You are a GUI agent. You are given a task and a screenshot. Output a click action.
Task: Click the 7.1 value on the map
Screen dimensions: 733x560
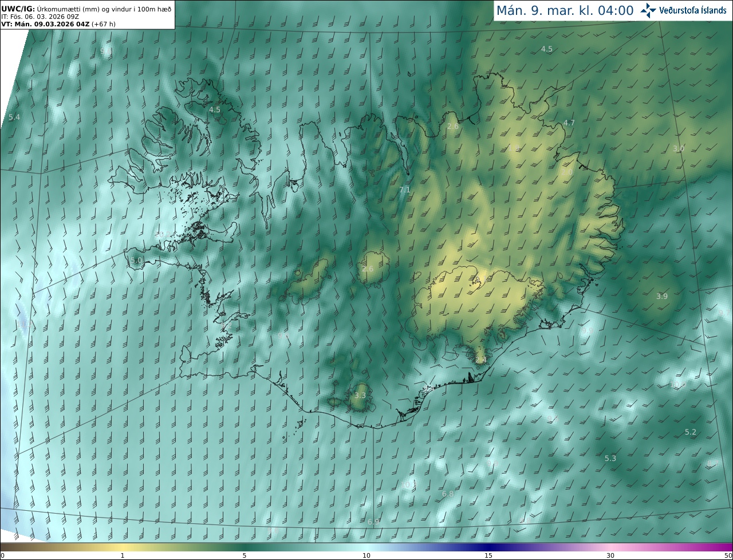pyautogui.click(x=405, y=190)
